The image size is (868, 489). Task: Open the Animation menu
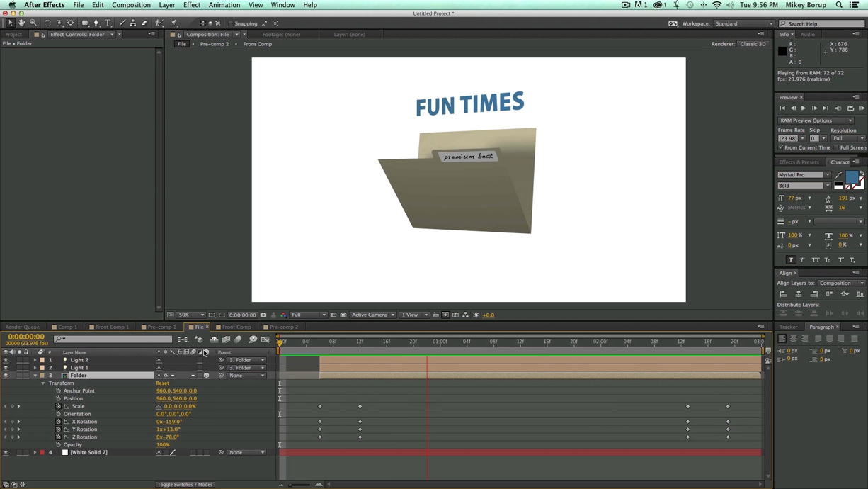point(224,5)
